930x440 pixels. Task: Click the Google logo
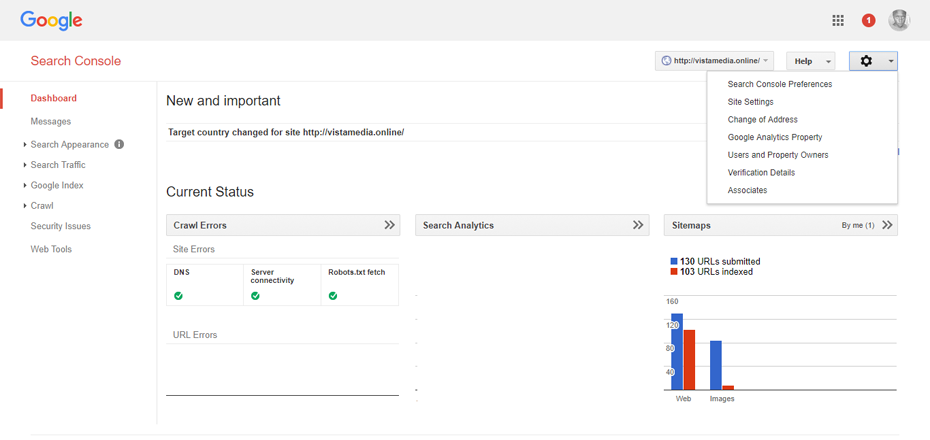pos(51,20)
